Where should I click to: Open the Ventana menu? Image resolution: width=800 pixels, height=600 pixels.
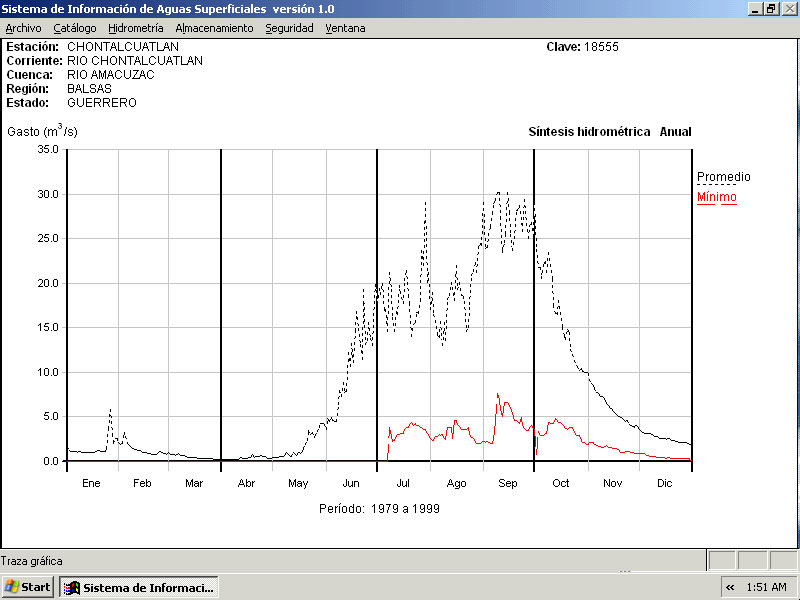click(345, 28)
